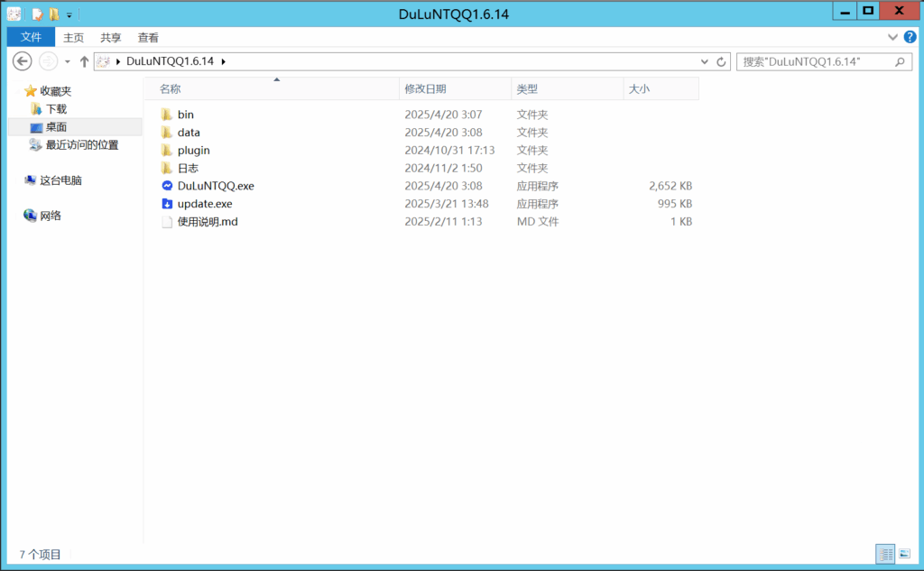The height and width of the screenshot is (571, 924).
Task: Click the size value 2,652 KB
Action: 670,186
